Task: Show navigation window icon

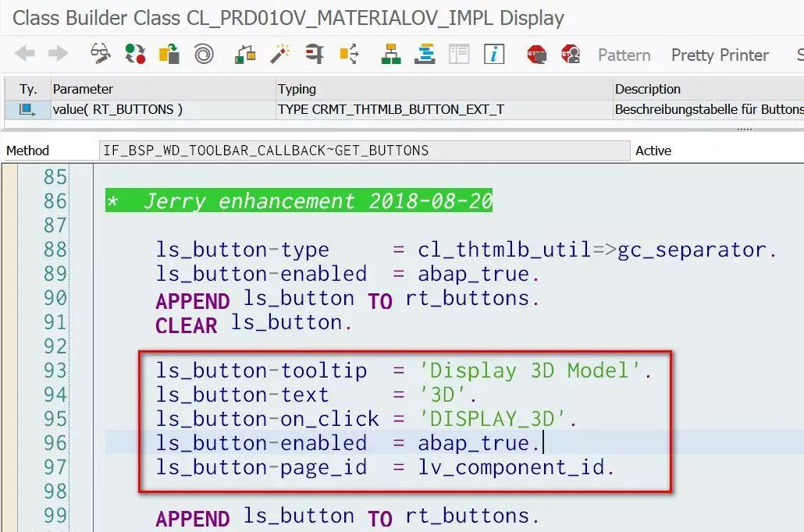Action: click(x=425, y=53)
